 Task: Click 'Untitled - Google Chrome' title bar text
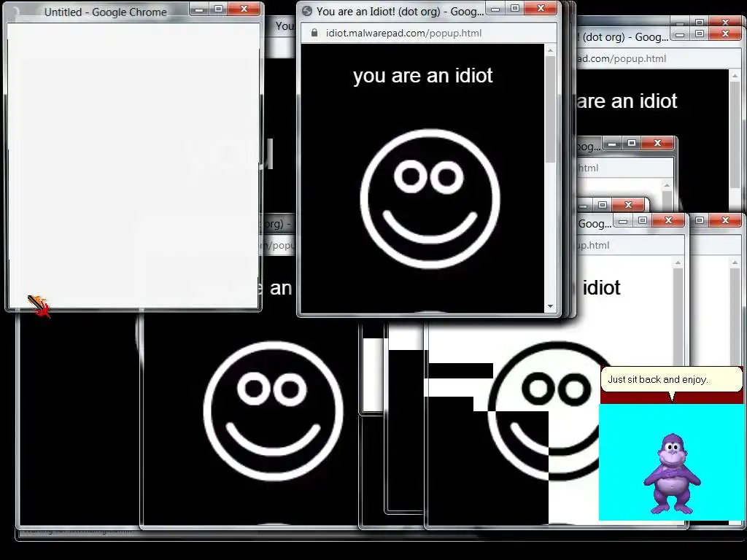pyautogui.click(x=105, y=12)
